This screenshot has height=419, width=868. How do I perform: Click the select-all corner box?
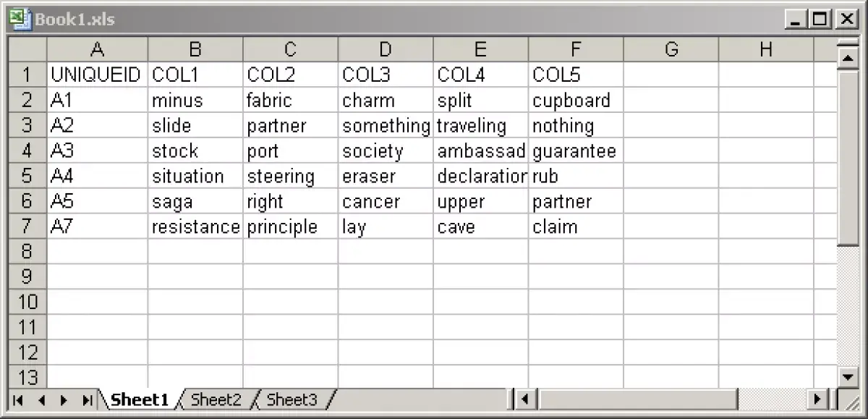coord(27,49)
